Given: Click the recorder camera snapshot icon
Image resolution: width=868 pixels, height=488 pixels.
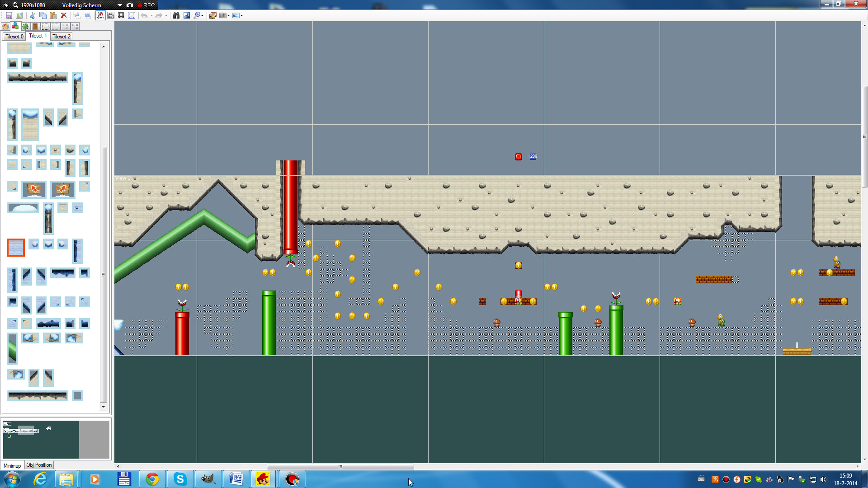Looking at the screenshot, I should click(x=130, y=5).
